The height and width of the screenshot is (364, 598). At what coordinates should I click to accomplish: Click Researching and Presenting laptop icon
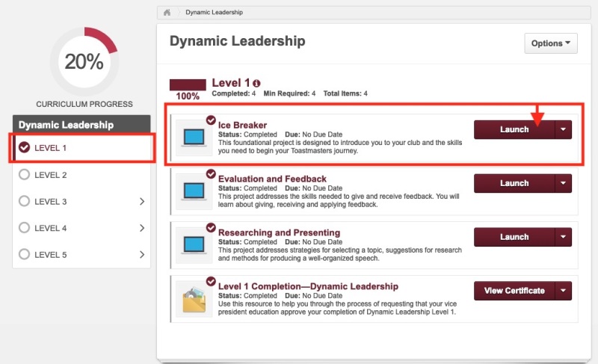pyautogui.click(x=194, y=245)
